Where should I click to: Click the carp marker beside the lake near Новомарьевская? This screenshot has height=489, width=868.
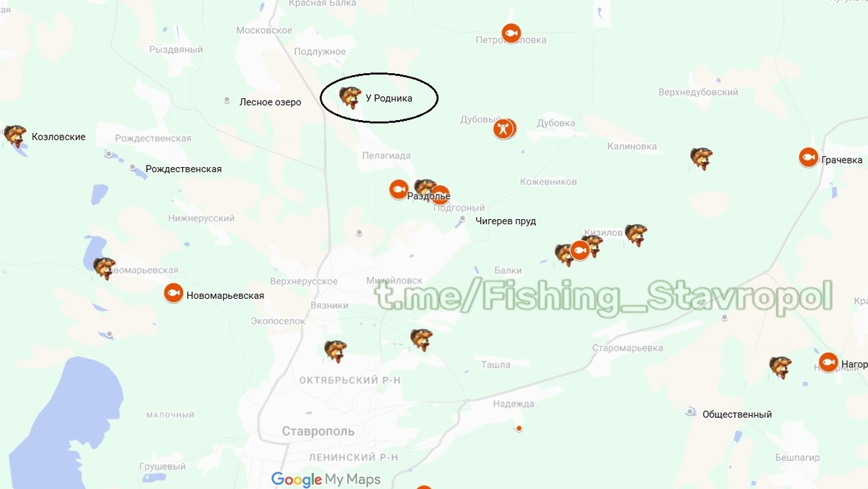(x=104, y=268)
